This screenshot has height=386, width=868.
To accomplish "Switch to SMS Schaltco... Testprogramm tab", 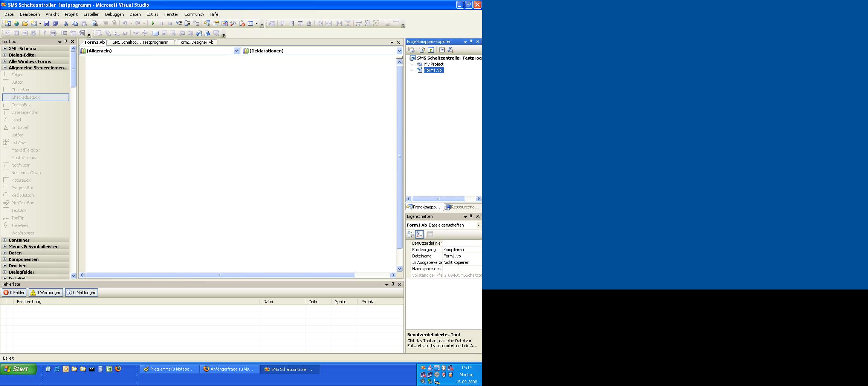I will [140, 42].
